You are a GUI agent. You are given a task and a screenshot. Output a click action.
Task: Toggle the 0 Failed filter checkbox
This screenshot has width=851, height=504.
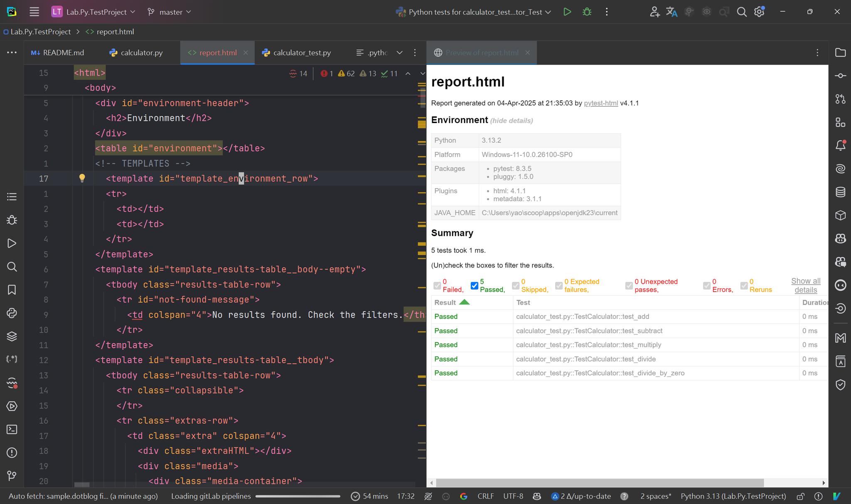point(437,285)
